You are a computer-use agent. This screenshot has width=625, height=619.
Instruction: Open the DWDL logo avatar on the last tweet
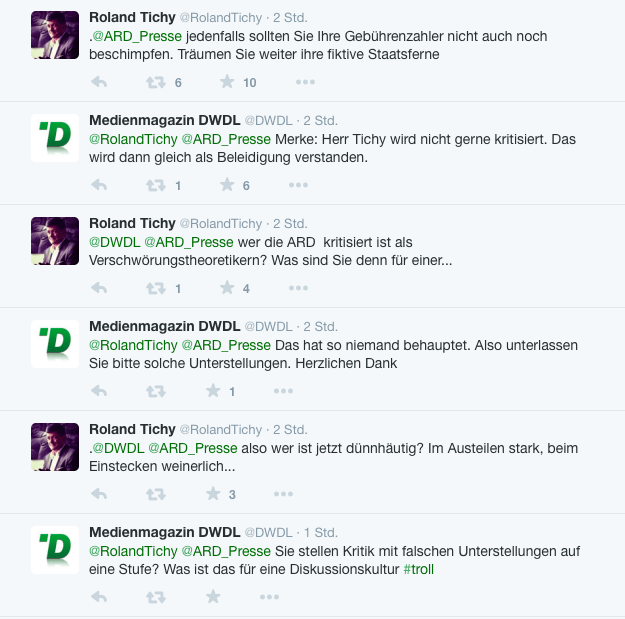tap(55, 550)
